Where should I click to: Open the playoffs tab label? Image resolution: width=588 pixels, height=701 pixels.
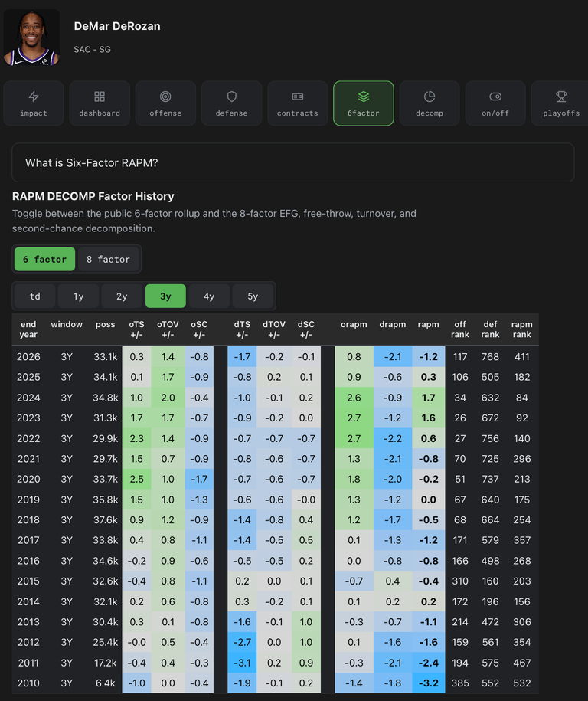[561, 113]
